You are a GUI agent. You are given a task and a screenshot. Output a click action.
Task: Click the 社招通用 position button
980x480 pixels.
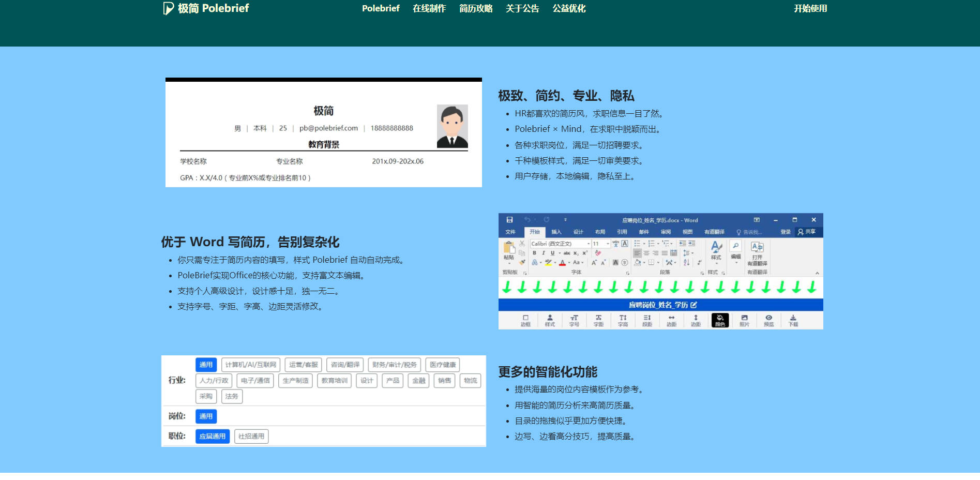[251, 436]
